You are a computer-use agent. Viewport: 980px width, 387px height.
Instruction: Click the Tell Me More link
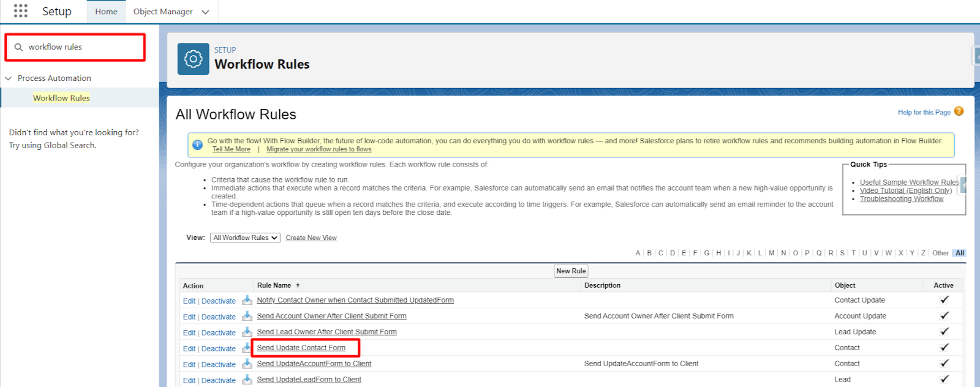[x=232, y=149]
